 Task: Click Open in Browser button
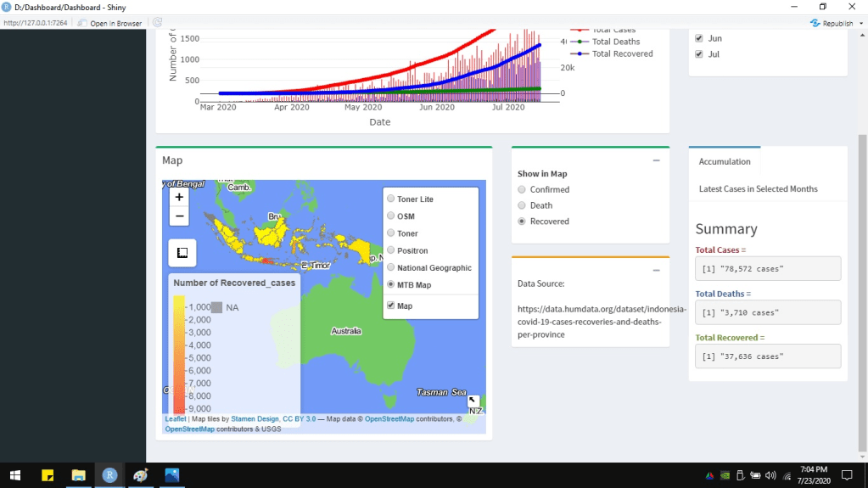pyautogui.click(x=110, y=23)
